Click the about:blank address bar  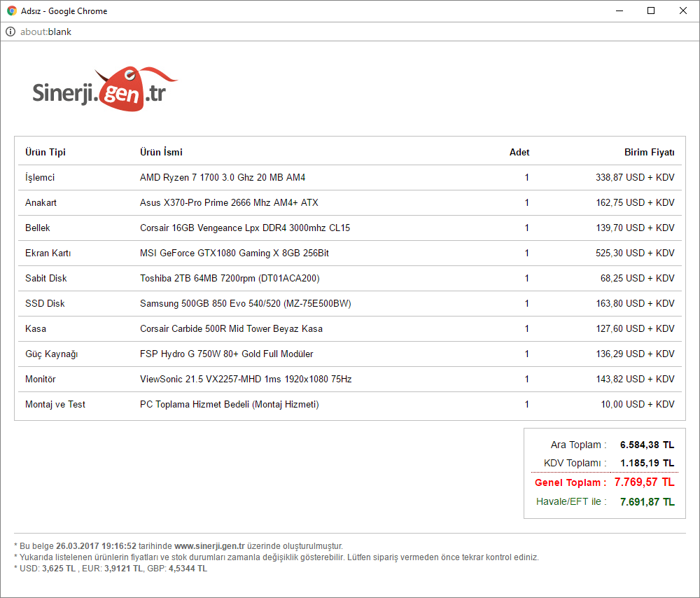pyautogui.click(x=349, y=32)
